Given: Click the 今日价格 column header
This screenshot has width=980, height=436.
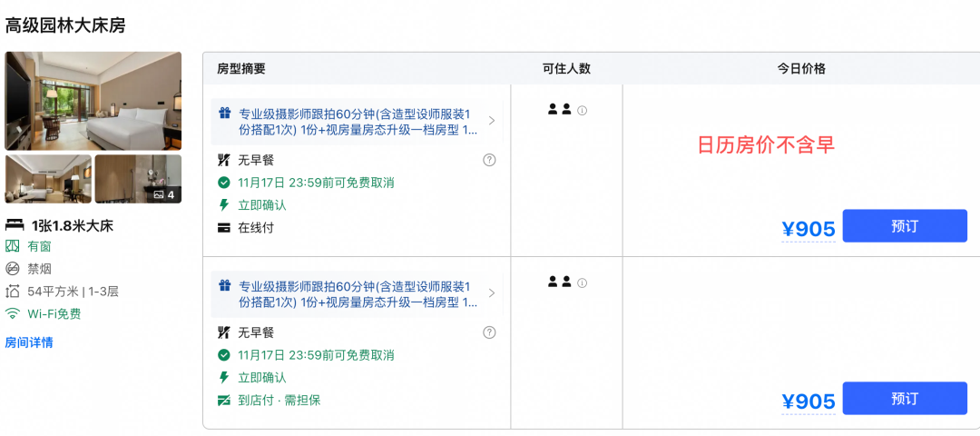Looking at the screenshot, I should tap(801, 69).
